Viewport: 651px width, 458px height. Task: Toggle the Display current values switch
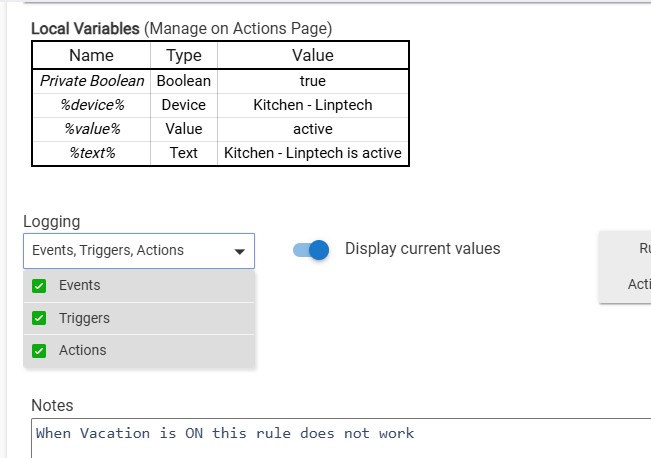311,250
